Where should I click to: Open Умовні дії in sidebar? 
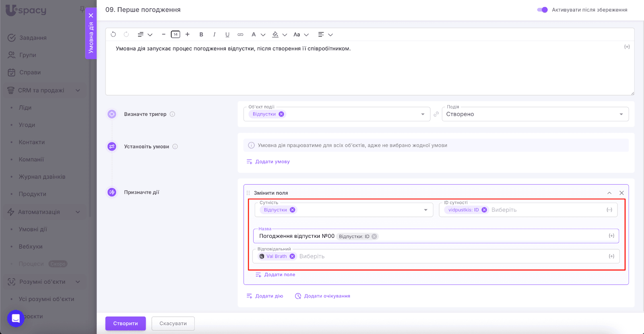[33, 229]
